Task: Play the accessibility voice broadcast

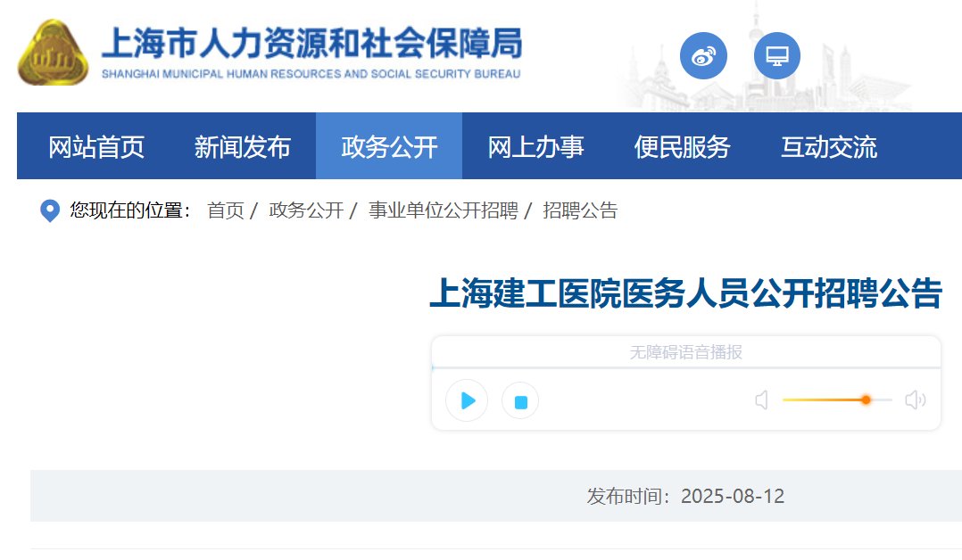Action: (x=467, y=400)
